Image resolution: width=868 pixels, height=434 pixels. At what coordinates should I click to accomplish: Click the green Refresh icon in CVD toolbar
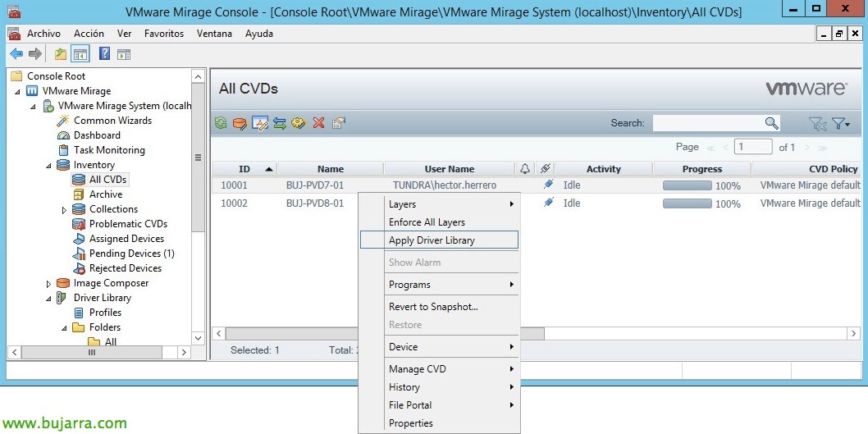click(221, 123)
